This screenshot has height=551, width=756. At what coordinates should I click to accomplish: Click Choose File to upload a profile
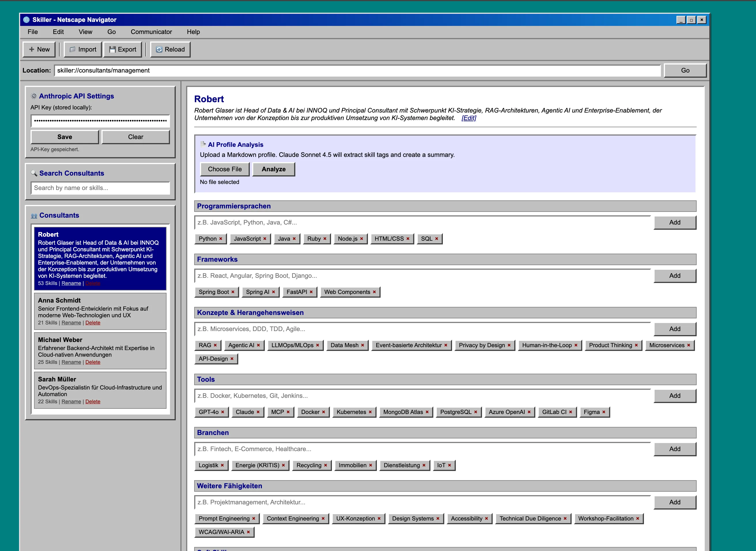point(225,169)
